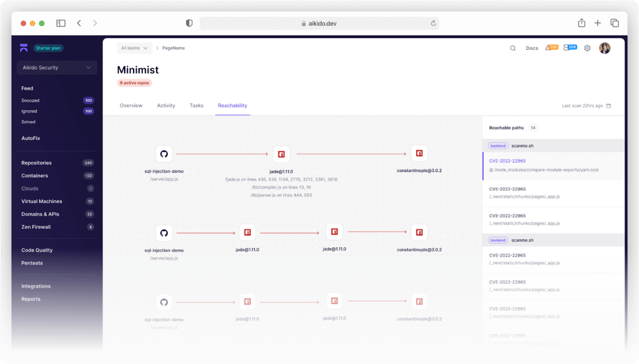
Task: Click the search magnifier icon in header
Action: (x=513, y=48)
